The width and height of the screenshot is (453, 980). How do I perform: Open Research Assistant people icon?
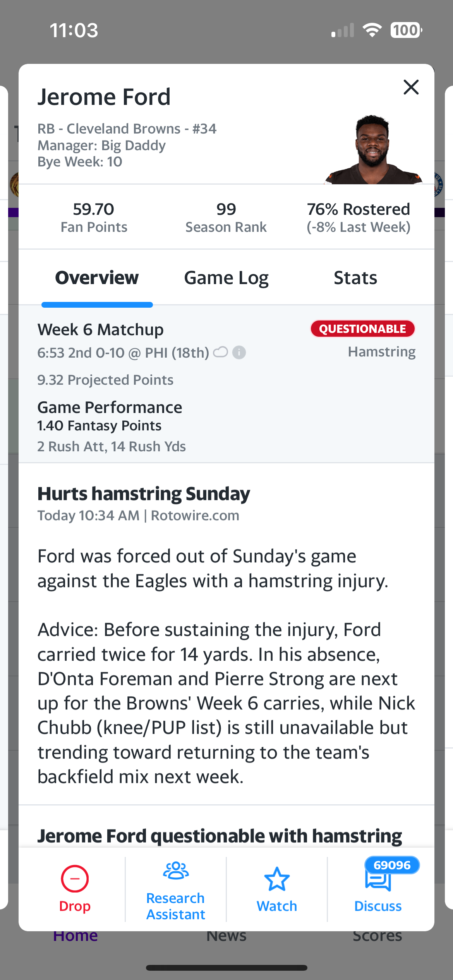(176, 871)
